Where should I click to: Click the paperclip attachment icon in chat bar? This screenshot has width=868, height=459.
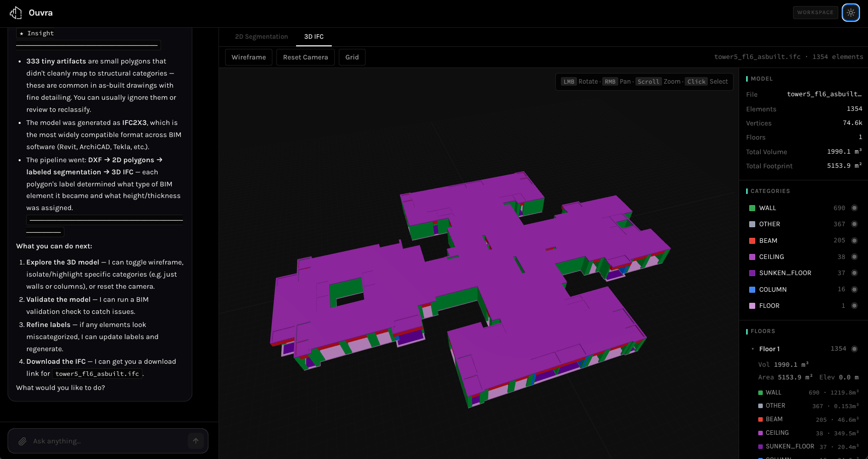pos(22,441)
